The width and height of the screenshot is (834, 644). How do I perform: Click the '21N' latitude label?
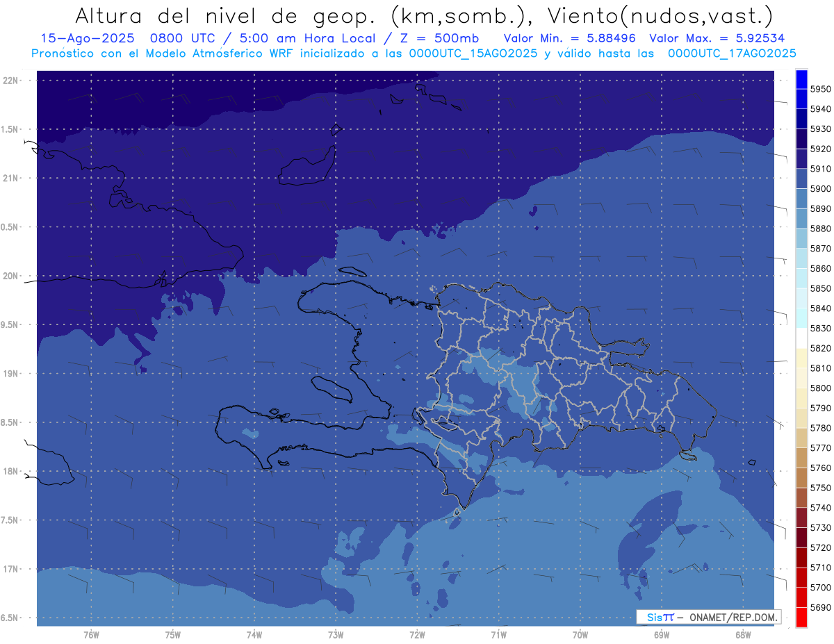click(10, 179)
